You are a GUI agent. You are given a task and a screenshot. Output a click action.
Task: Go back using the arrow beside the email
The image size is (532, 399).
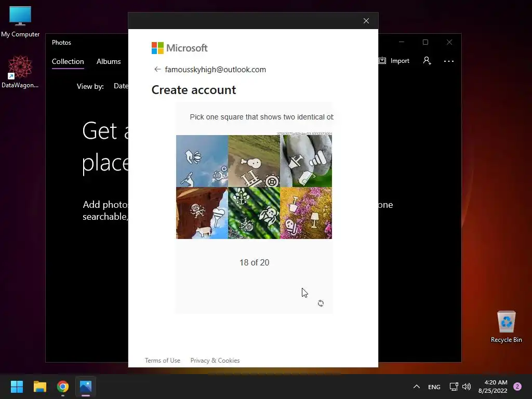point(157,69)
